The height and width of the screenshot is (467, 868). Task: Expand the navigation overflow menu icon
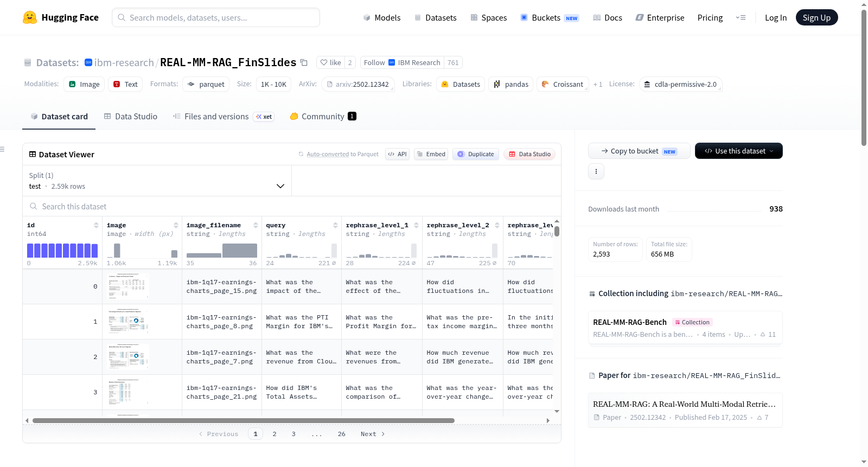[741, 17]
